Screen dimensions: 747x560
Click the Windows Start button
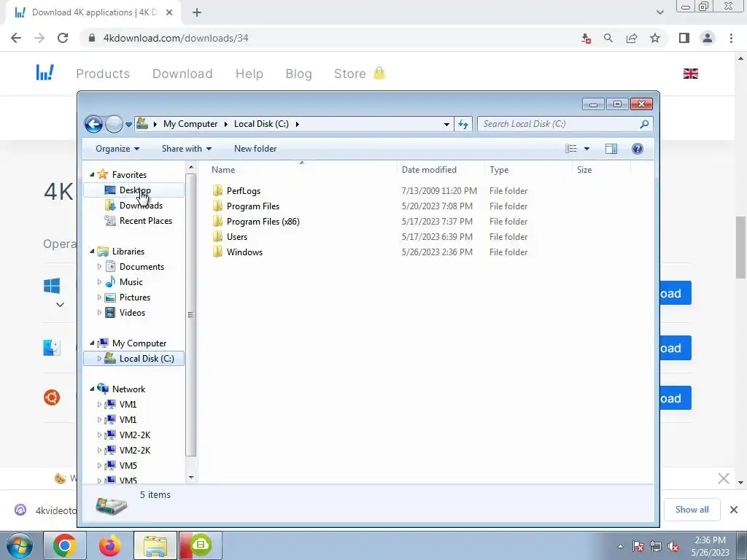20,545
